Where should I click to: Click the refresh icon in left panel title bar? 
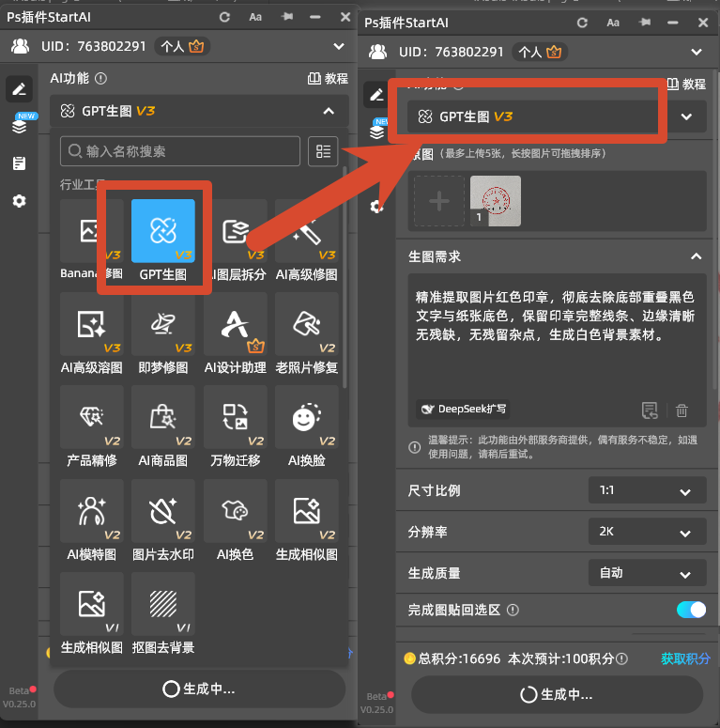pos(224,17)
